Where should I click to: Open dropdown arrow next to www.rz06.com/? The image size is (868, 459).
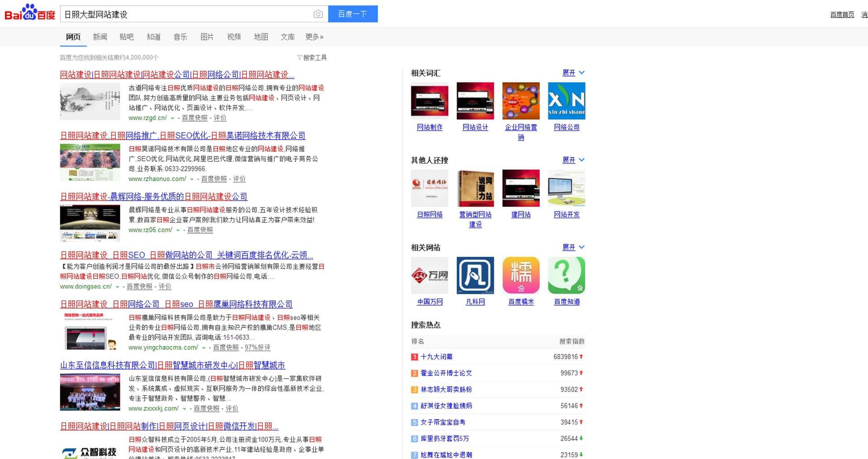tap(178, 230)
